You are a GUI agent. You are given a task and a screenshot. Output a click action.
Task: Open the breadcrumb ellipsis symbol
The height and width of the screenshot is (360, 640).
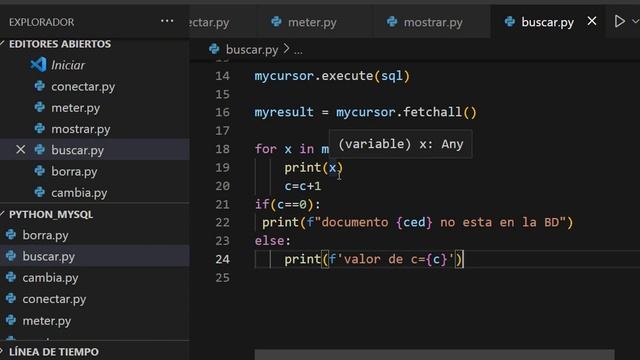298,51
